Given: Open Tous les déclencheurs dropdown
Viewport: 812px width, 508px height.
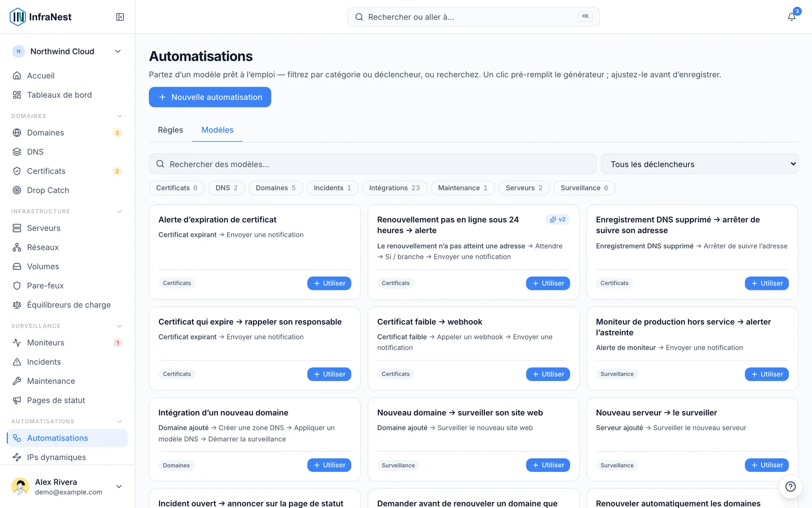Looking at the screenshot, I should pyautogui.click(x=699, y=164).
